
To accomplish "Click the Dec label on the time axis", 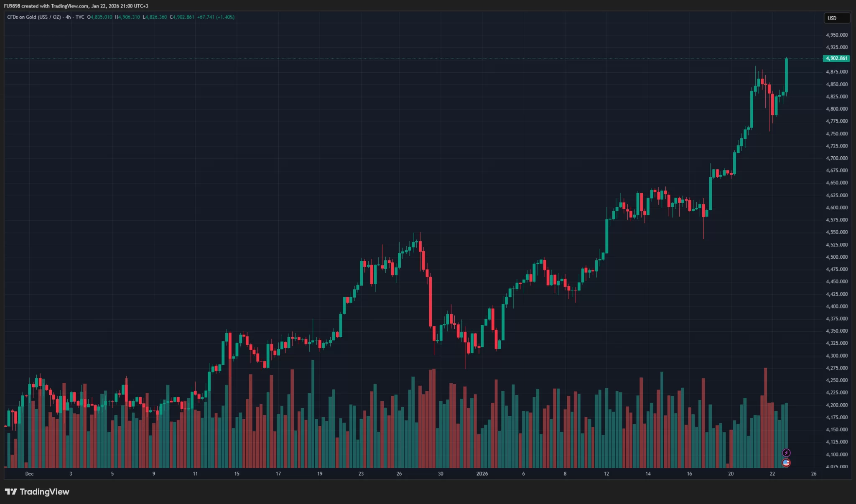I will (x=29, y=473).
